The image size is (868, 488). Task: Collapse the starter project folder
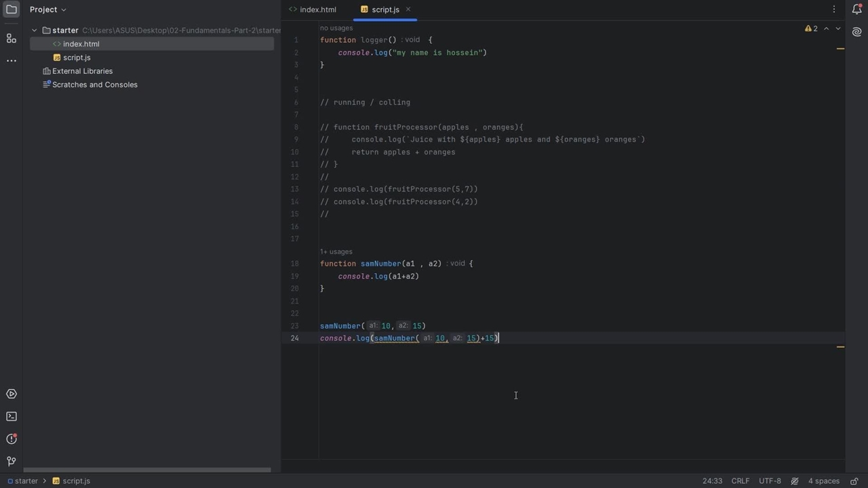(x=35, y=30)
